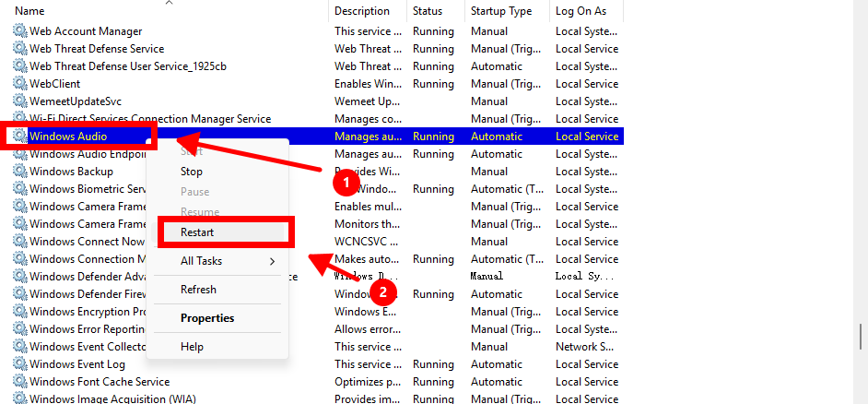The image size is (868, 404).
Task: Click the Web Threat Defense Service gear icon
Action: 19,49
